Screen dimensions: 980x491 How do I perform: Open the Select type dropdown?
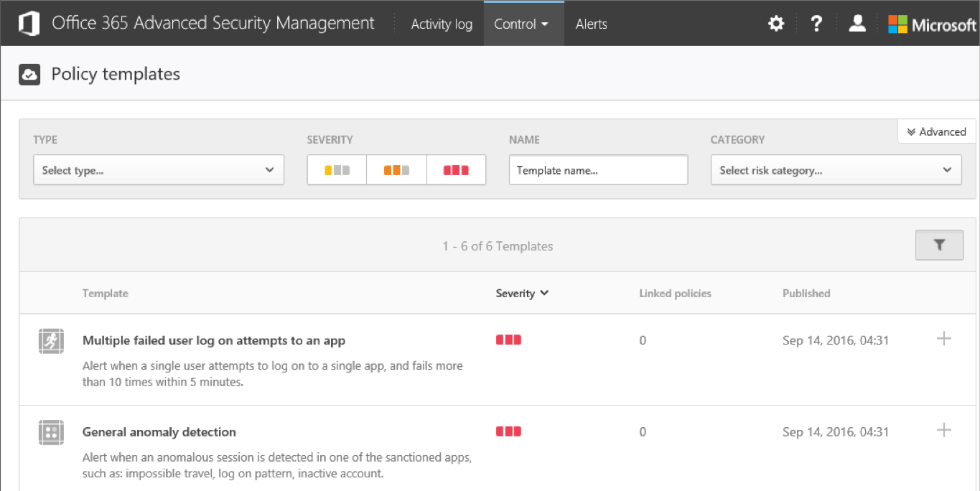coord(159,170)
